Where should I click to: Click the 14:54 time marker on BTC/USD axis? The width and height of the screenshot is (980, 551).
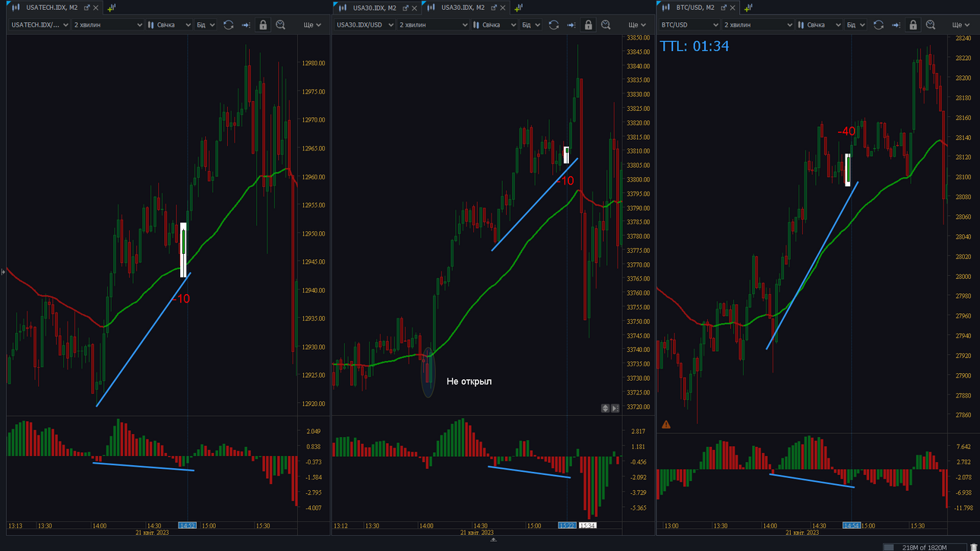(x=852, y=525)
